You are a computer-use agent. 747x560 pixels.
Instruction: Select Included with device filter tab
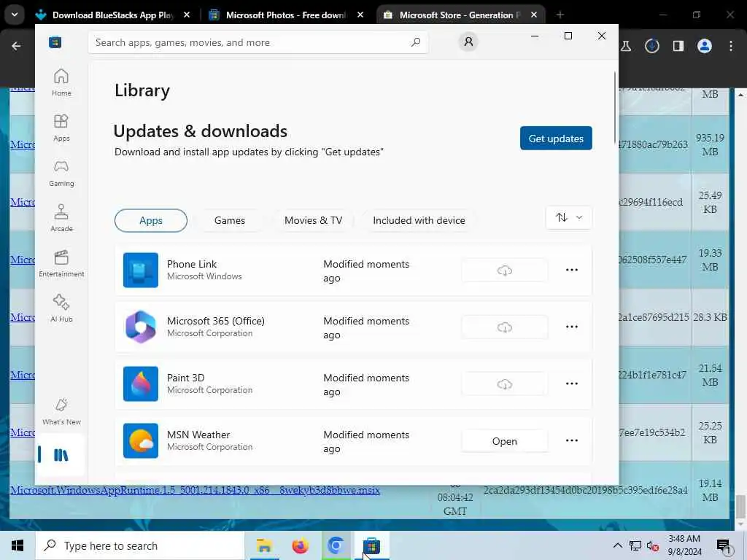point(419,220)
